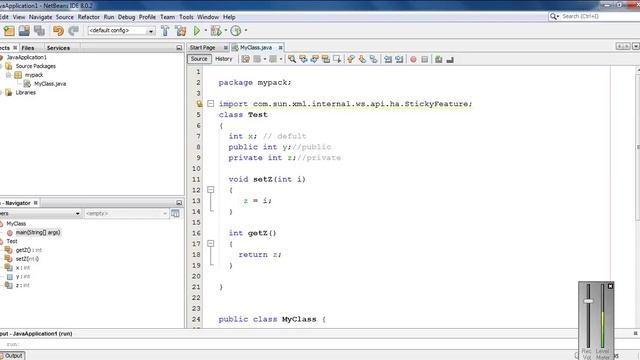Open the Debug menu
Image resolution: width=640 pixels, height=360 pixels.
pos(126,17)
